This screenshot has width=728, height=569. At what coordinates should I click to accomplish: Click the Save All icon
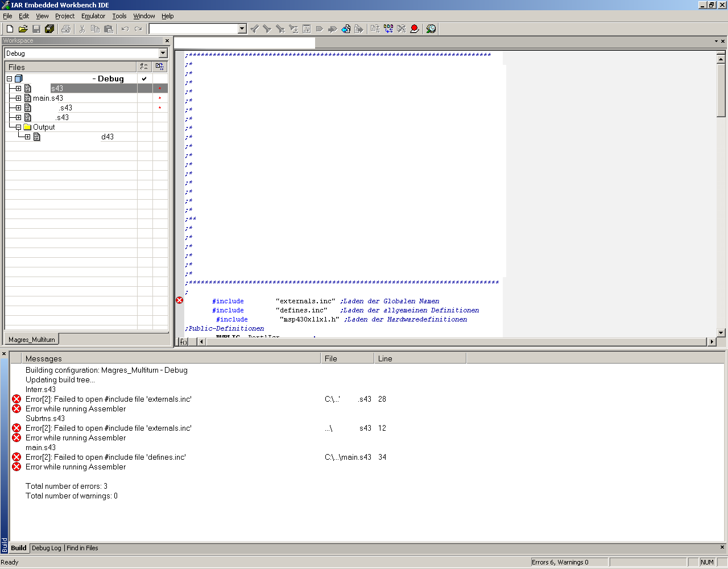click(49, 29)
